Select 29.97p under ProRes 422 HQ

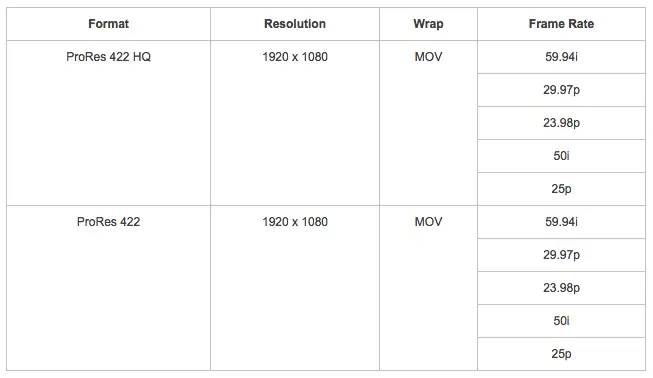click(x=561, y=90)
